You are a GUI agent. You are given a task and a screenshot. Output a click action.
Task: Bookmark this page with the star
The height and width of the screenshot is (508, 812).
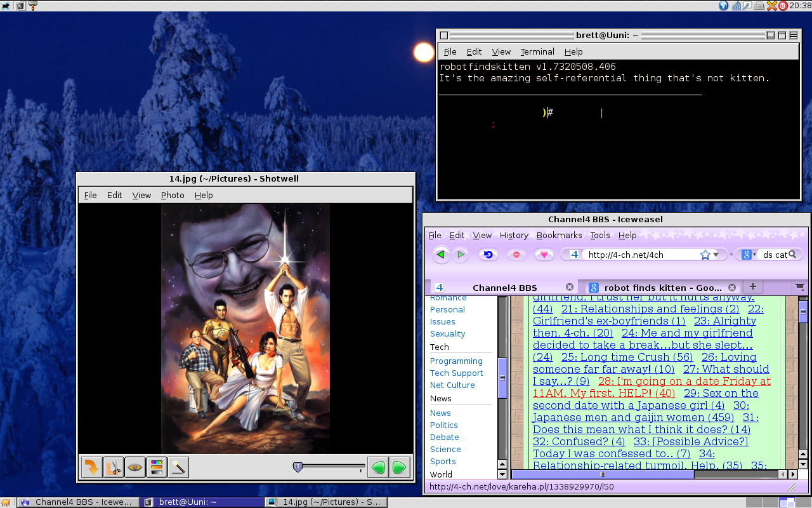click(705, 255)
